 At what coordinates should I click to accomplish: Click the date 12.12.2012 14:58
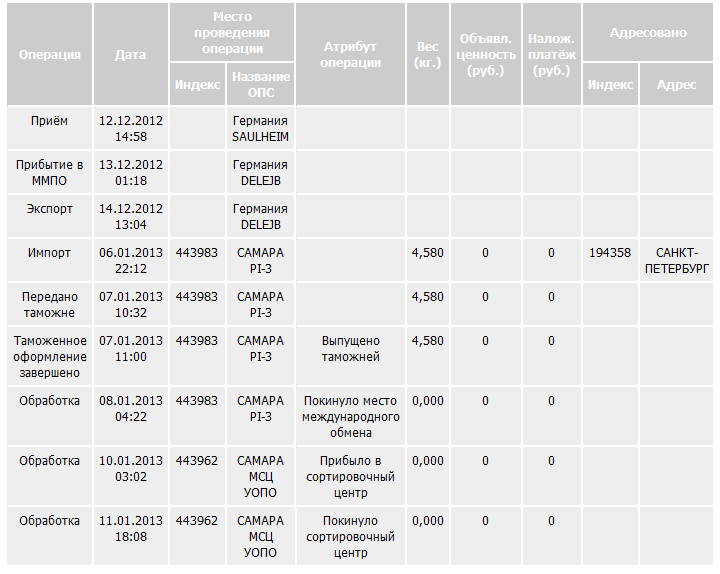[131, 128]
